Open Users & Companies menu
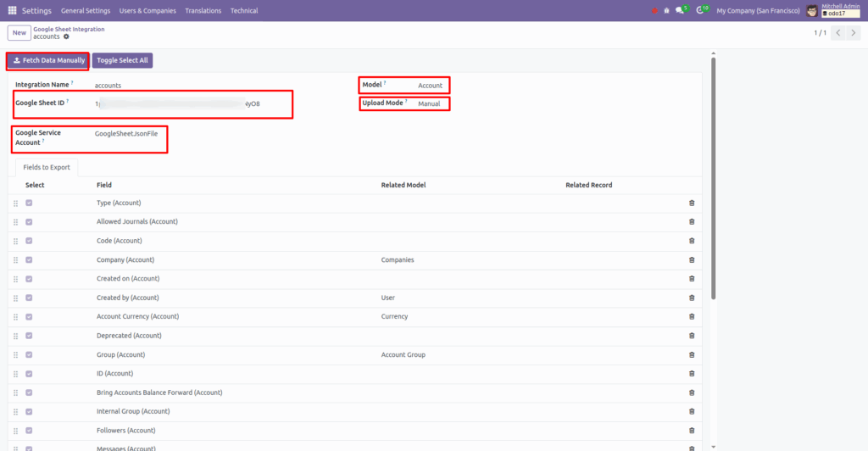This screenshot has height=451, width=868. (147, 10)
